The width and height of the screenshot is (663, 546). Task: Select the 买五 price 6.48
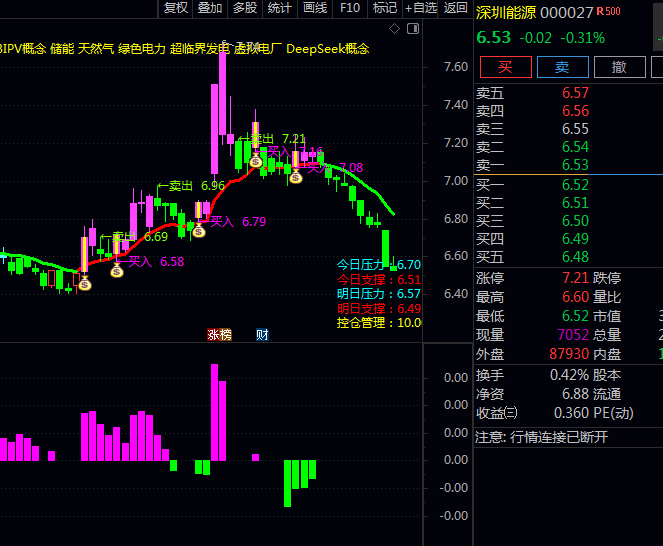click(x=575, y=257)
